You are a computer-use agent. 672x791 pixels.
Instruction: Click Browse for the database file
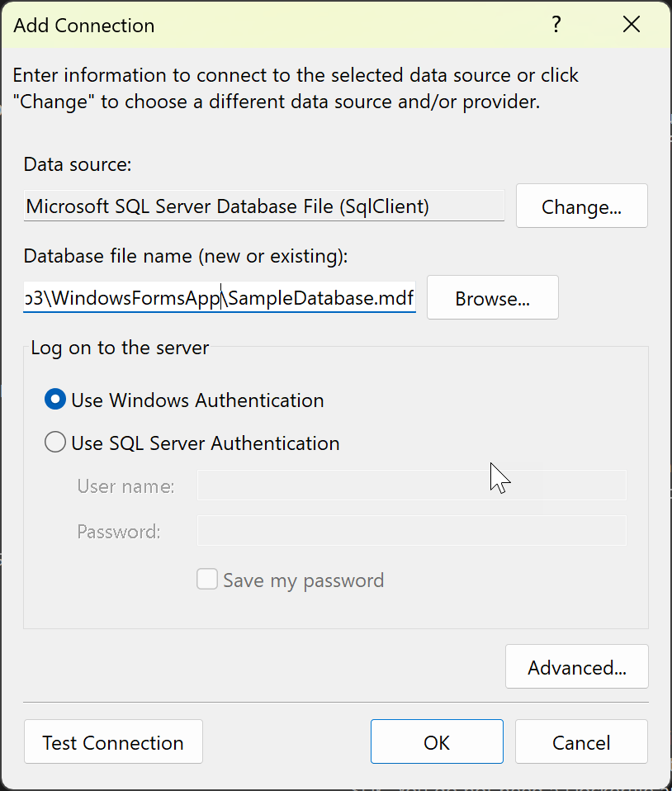pos(492,297)
